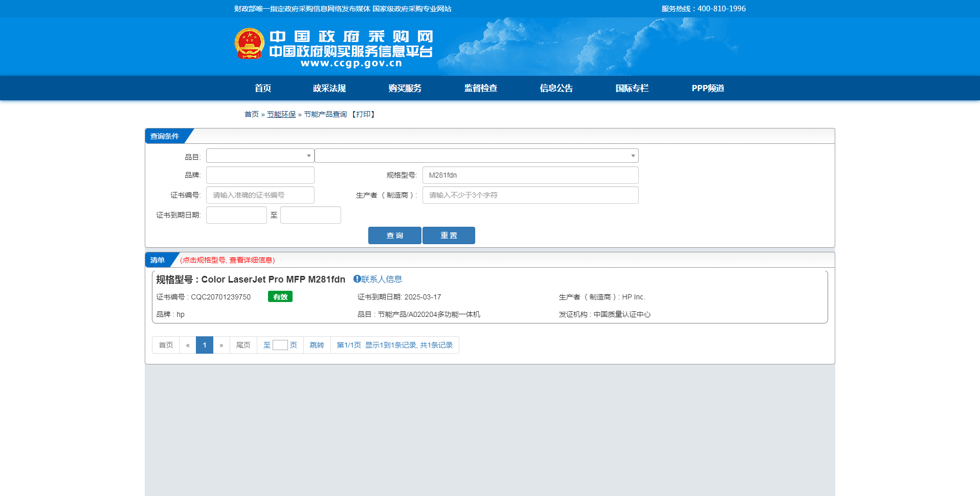Open the 政采法规 navigation menu
The height and width of the screenshot is (496, 980).
tap(329, 88)
